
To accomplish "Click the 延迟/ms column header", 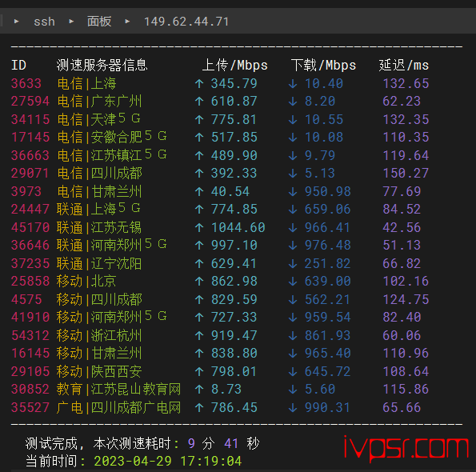I will pyautogui.click(x=404, y=66).
